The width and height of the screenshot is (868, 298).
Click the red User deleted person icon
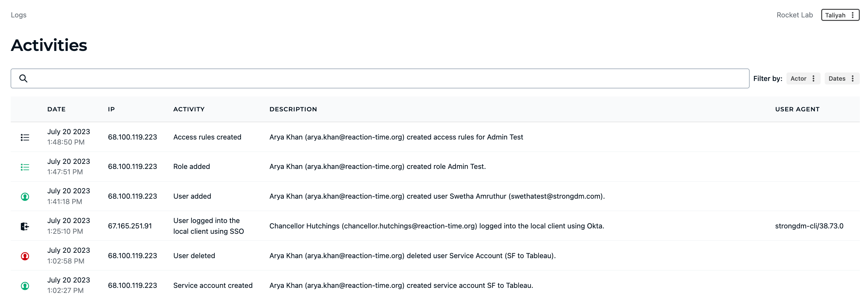25,256
